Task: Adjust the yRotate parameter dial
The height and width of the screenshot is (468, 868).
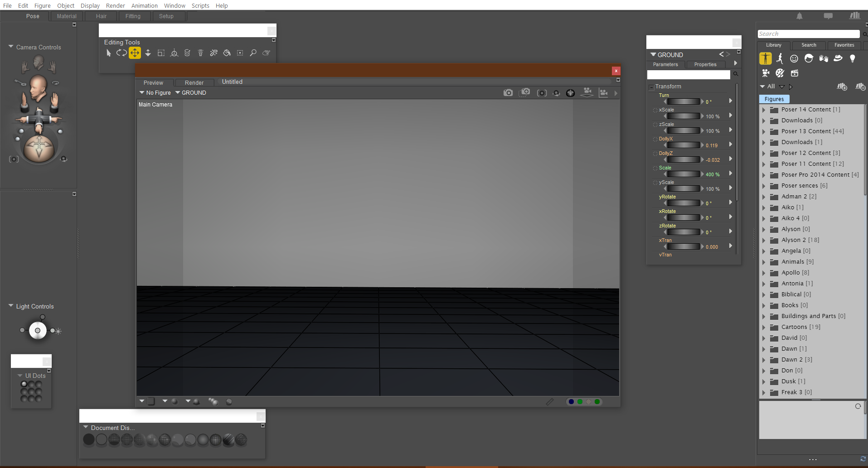Action: point(684,203)
